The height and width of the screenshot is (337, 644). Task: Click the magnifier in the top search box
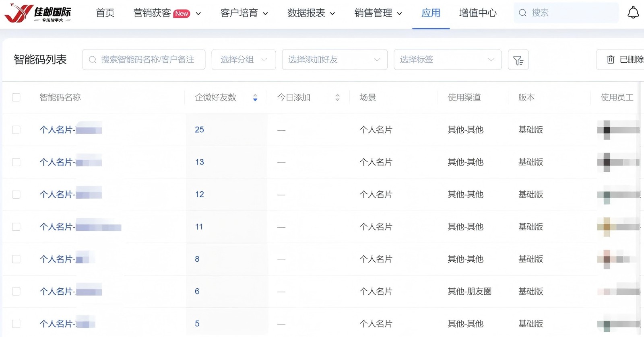click(x=522, y=13)
